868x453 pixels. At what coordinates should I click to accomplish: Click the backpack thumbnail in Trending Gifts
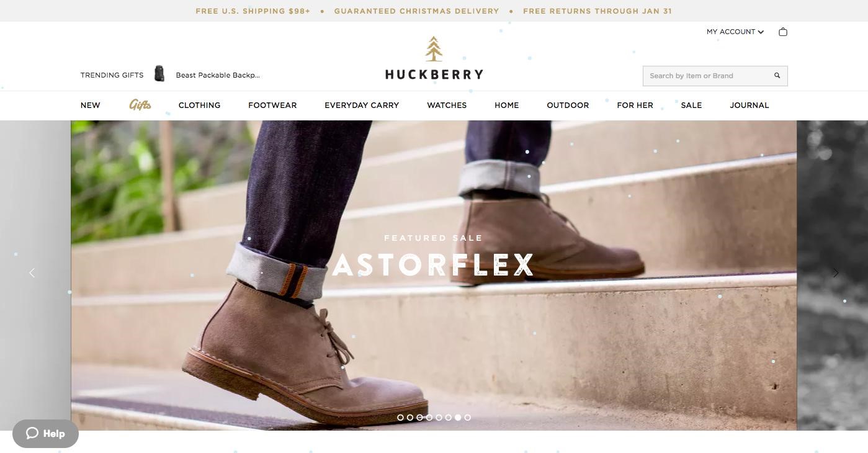tap(159, 74)
